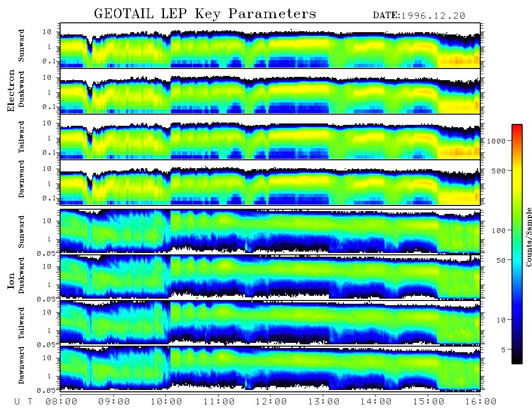Click the "GEOTAIL LEP Key Parameters" title
532x410 pixels.
[x=205, y=14]
